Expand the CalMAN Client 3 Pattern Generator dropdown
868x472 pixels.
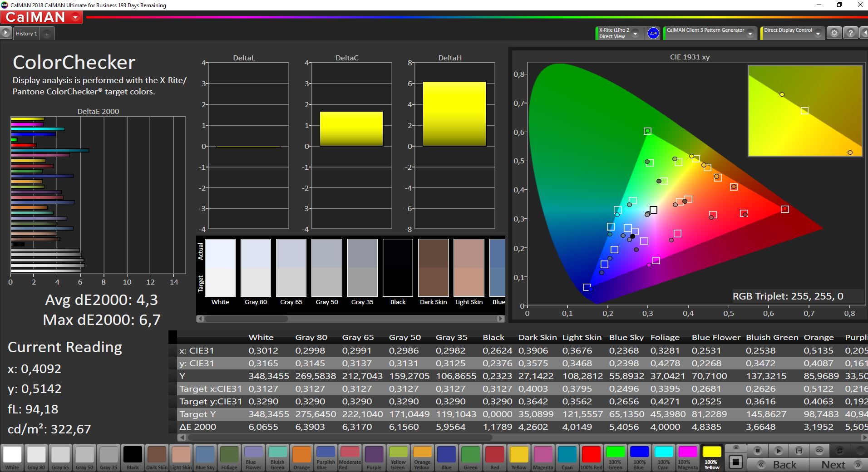pos(750,34)
